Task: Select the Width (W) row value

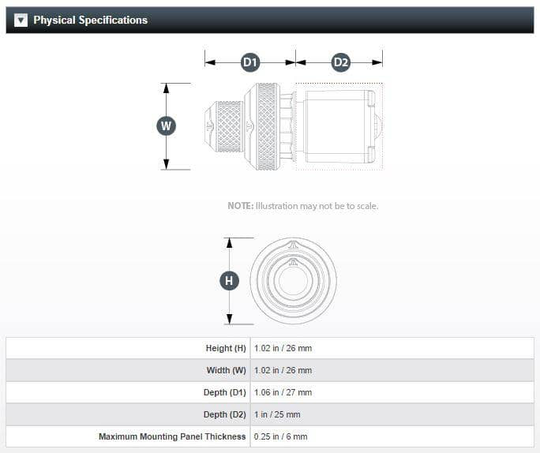Action: 283,370
